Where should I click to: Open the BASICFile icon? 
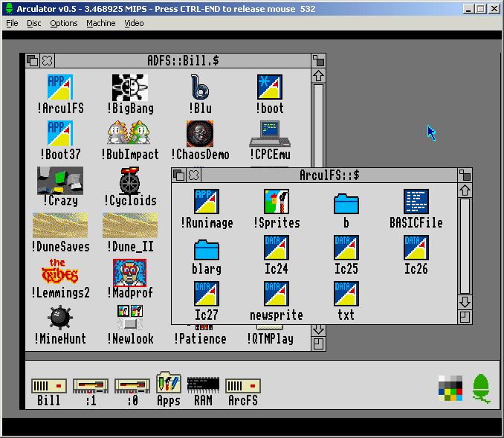point(416,202)
